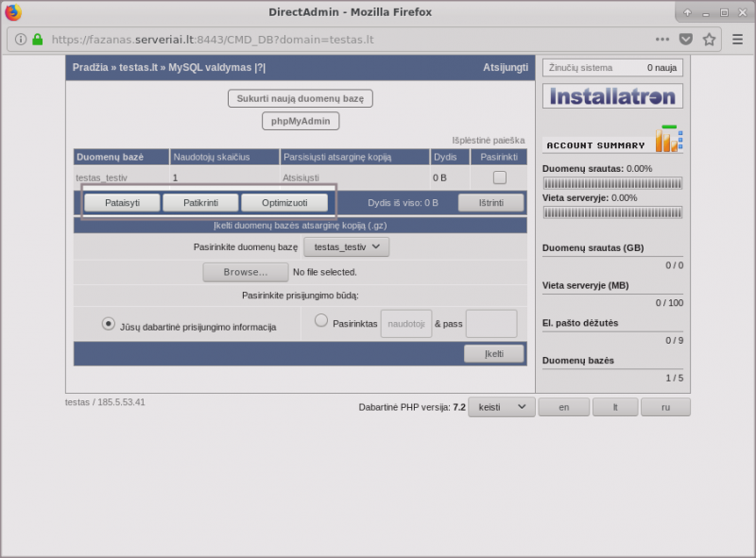Expand the testas_testiv database dropdown
756x558 pixels.
pos(346,246)
